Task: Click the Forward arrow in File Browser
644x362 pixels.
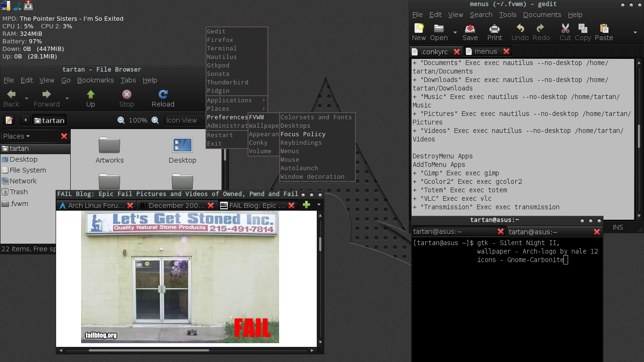Action: point(47,99)
